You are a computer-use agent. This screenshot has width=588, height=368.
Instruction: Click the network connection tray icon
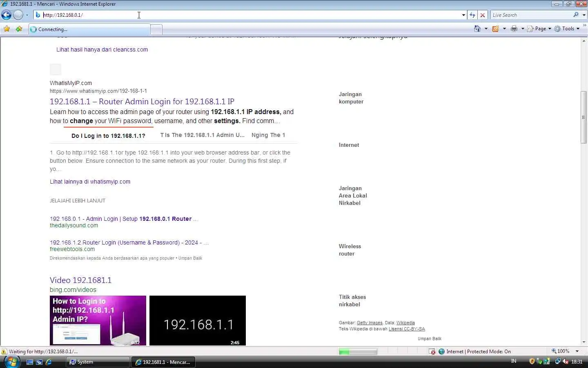[557, 361]
